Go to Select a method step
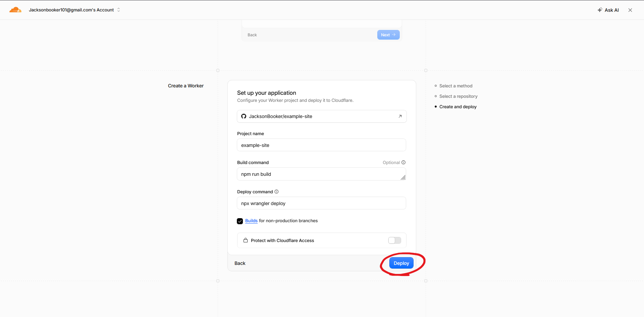Screen dimensions: 644x317 (456, 86)
